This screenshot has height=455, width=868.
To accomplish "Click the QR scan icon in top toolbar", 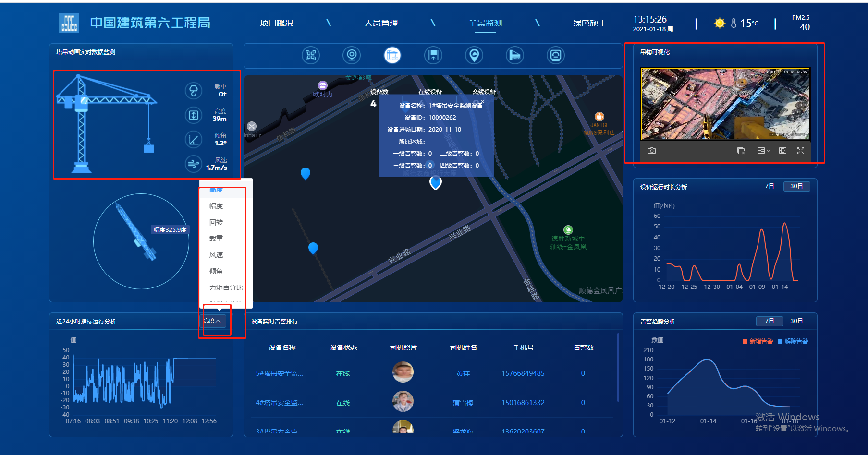I will 311,55.
